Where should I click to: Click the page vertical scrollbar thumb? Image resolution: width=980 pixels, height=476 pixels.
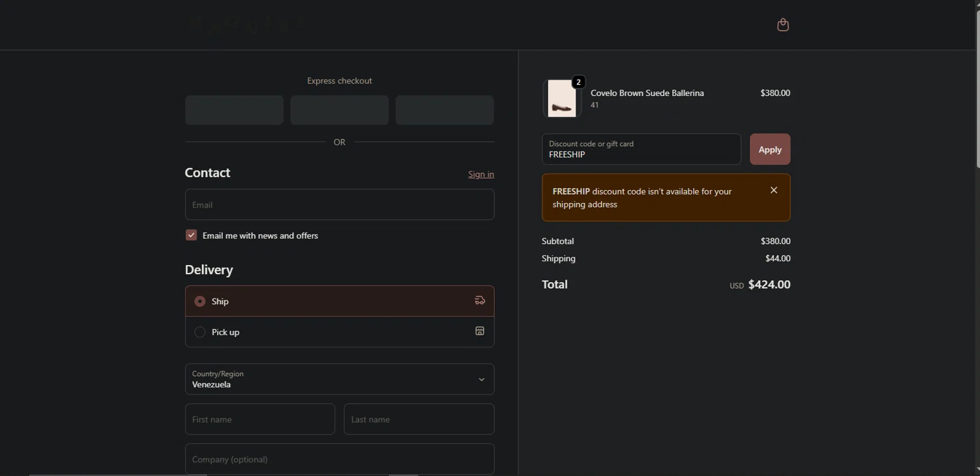(977, 88)
